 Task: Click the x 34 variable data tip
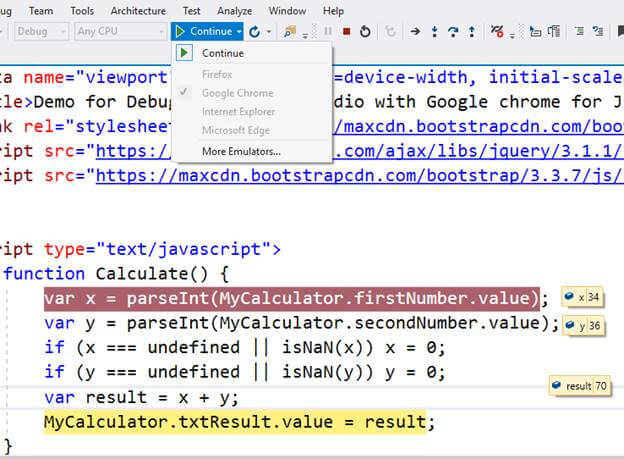tap(583, 297)
